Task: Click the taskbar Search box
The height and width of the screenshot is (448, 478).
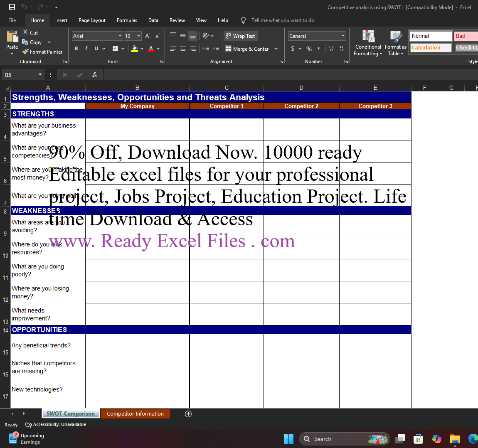Action: (345, 439)
